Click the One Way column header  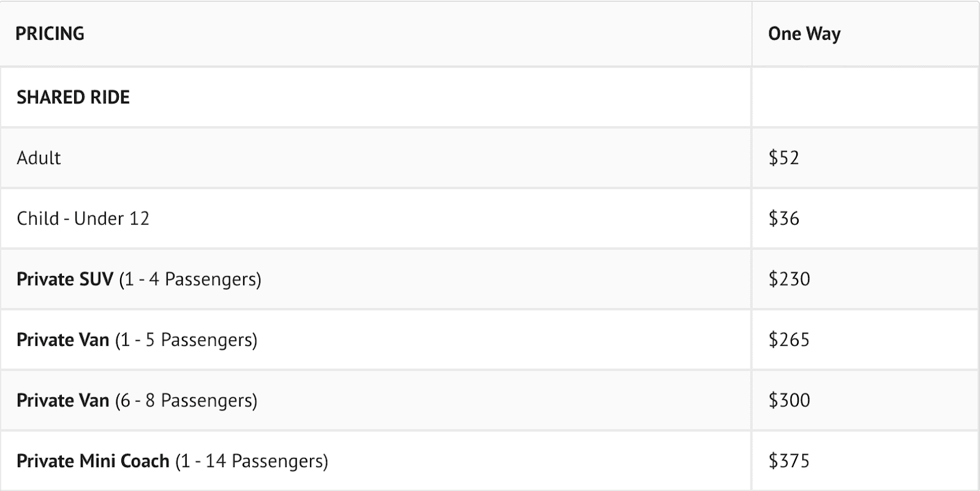click(804, 34)
